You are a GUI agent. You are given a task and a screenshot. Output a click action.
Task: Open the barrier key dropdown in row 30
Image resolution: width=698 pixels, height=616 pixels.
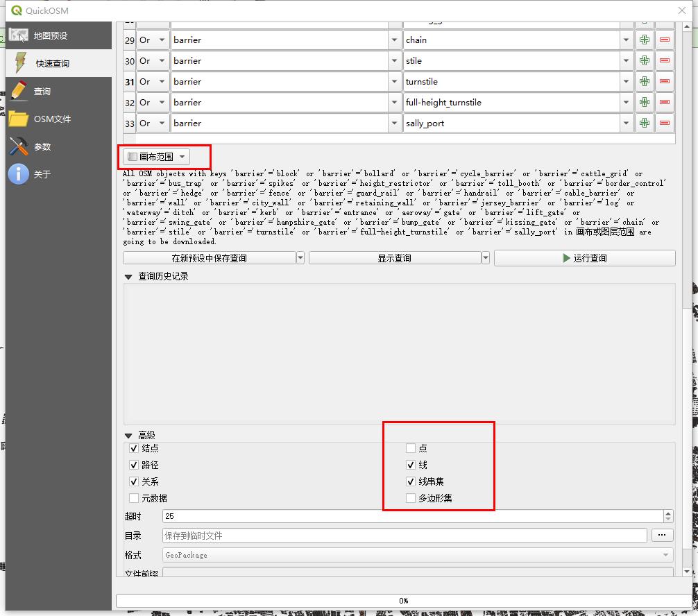[x=394, y=61]
